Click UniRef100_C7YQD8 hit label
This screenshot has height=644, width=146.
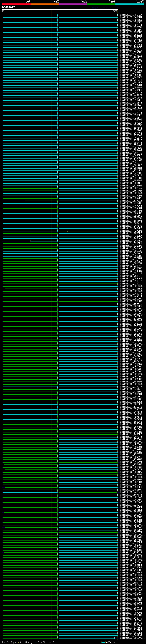131,196
